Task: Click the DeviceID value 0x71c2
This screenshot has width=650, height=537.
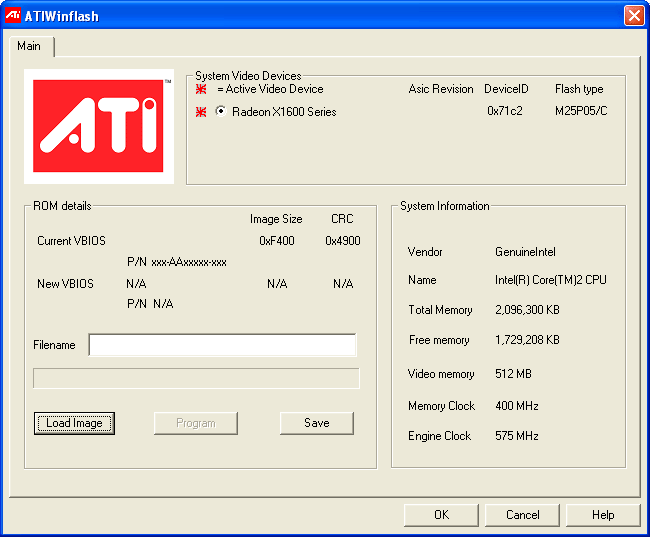Action: pyautogui.click(x=505, y=111)
